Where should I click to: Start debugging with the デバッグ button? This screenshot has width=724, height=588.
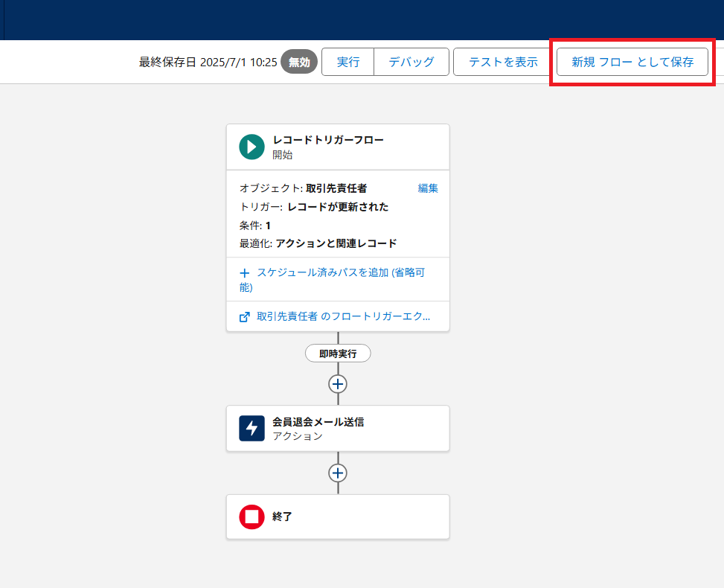point(411,62)
